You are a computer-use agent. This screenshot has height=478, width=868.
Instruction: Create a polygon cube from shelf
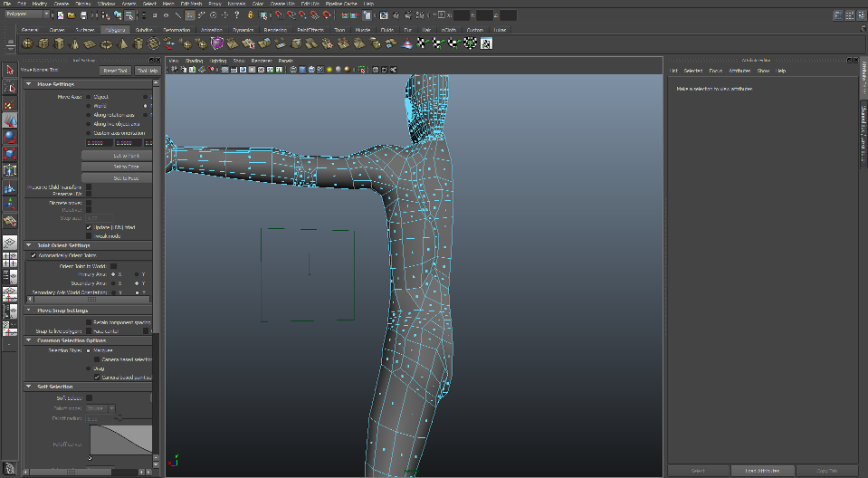tap(43, 43)
